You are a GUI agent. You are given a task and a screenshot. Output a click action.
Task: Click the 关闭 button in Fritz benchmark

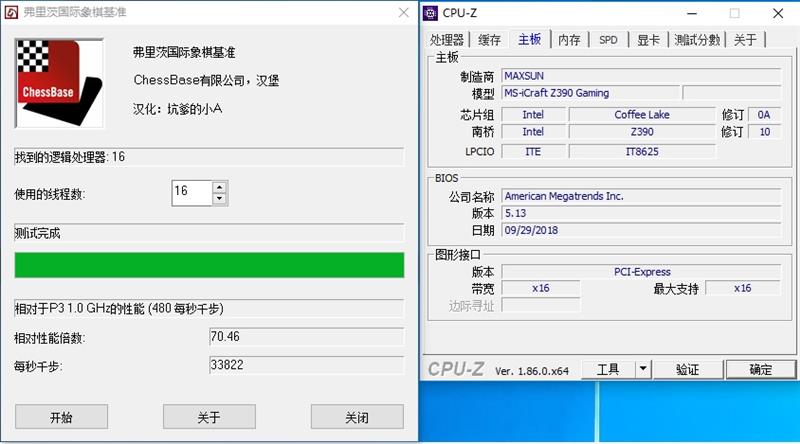(x=357, y=417)
